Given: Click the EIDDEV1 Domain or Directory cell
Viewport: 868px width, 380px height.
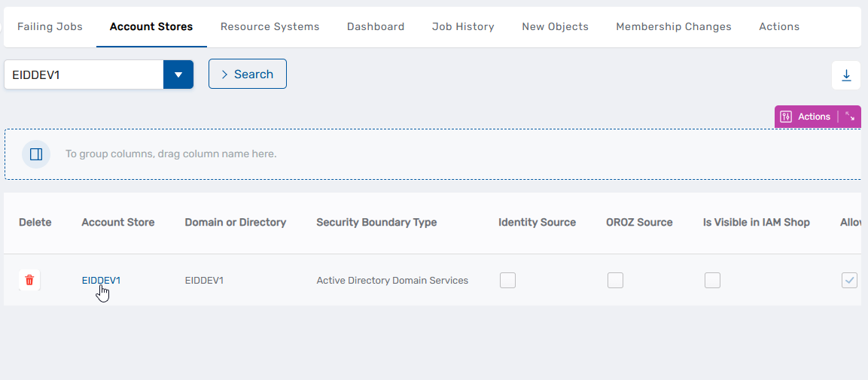Looking at the screenshot, I should (x=204, y=281).
